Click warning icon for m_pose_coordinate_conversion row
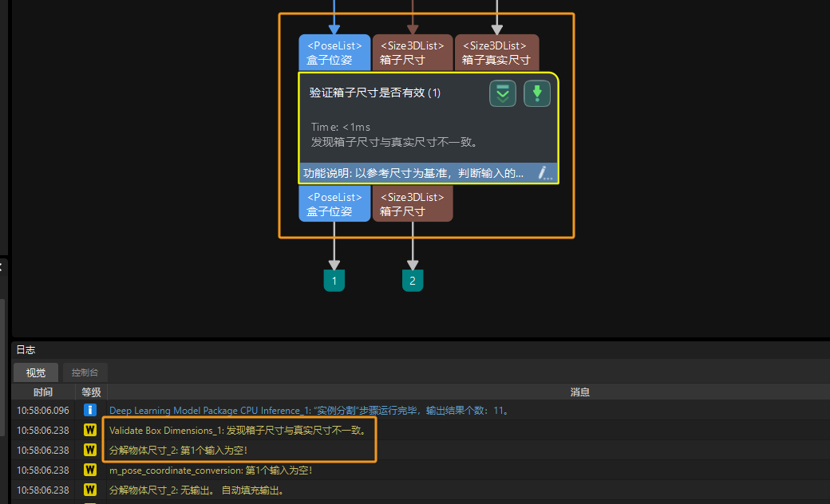 click(90, 470)
